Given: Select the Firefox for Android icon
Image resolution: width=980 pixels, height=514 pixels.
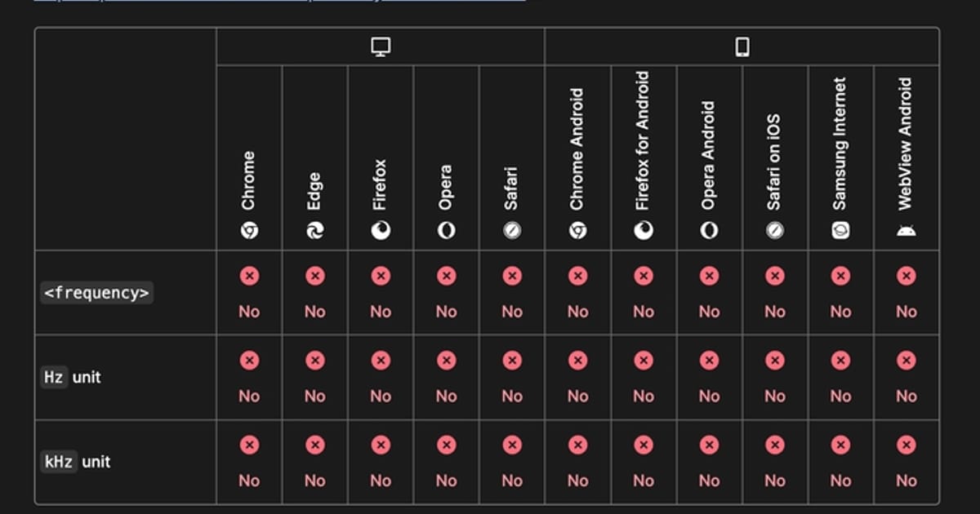Looking at the screenshot, I should (x=644, y=230).
